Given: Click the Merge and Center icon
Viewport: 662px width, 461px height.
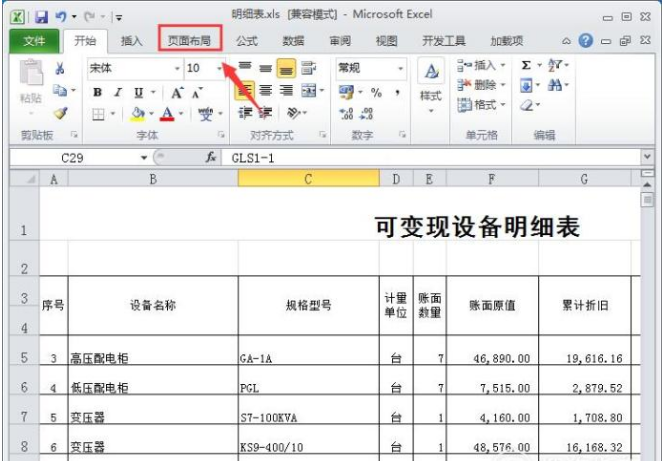Looking at the screenshot, I should point(309,90).
